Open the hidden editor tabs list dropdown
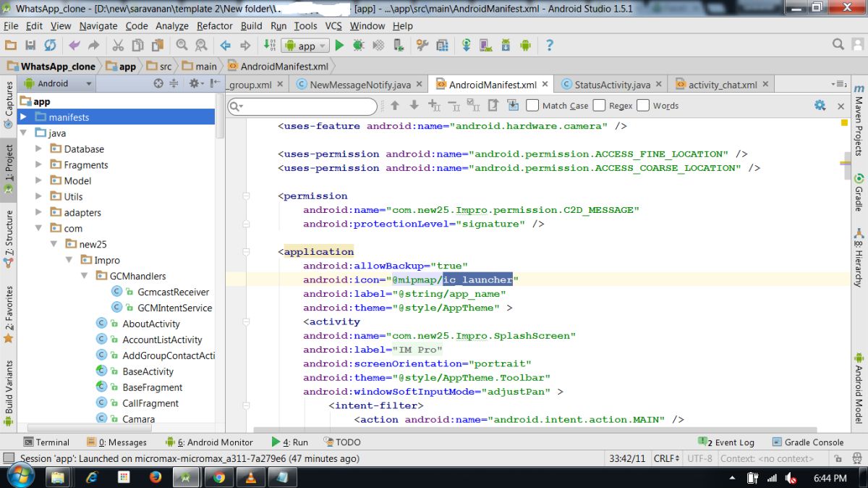 pyautogui.click(x=839, y=84)
